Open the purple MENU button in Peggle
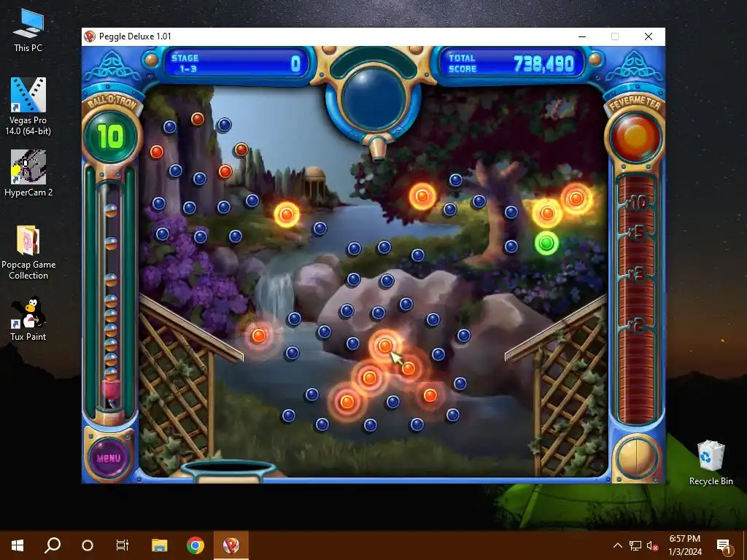This screenshot has height=560, width=747. (x=109, y=458)
